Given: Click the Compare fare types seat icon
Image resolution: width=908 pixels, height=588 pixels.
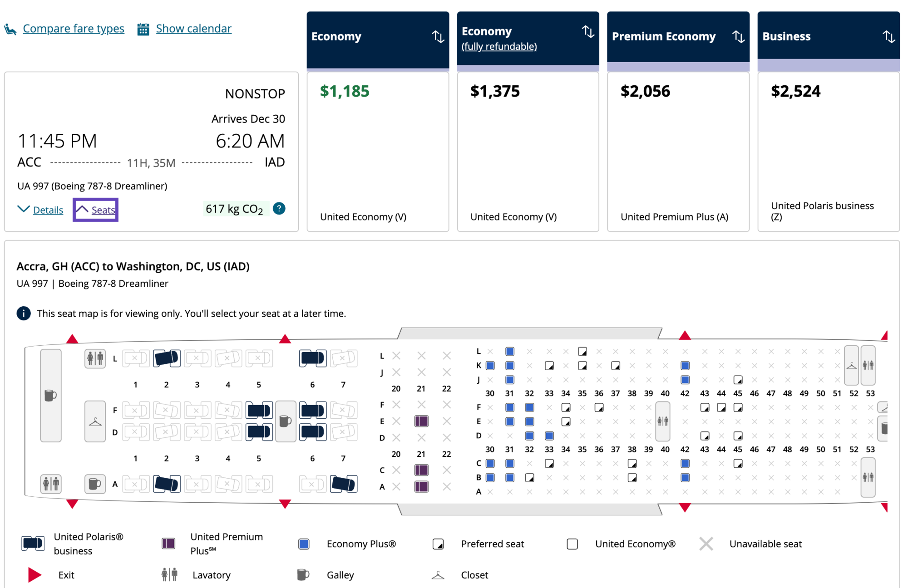Looking at the screenshot, I should coord(10,29).
